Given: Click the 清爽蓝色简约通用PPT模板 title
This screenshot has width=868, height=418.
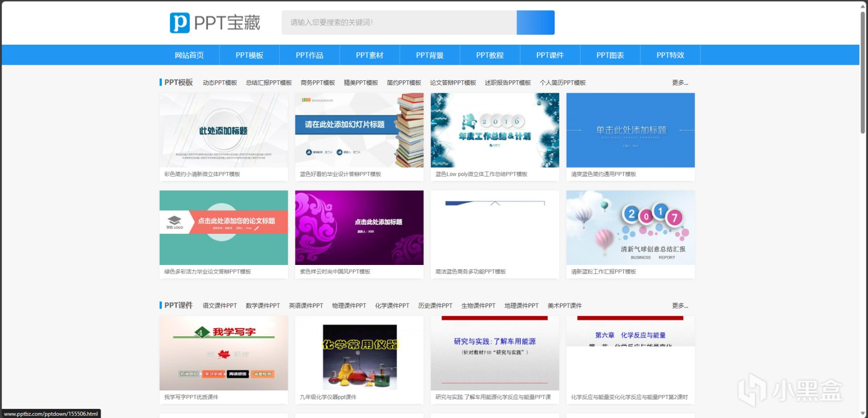Looking at the screenshot, I should point(603,174).
